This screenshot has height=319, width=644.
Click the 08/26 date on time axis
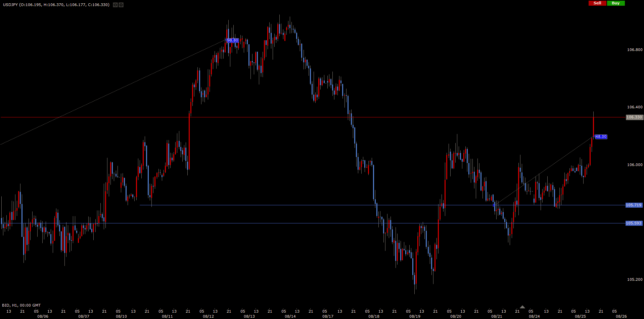click(x=621, y=316)
